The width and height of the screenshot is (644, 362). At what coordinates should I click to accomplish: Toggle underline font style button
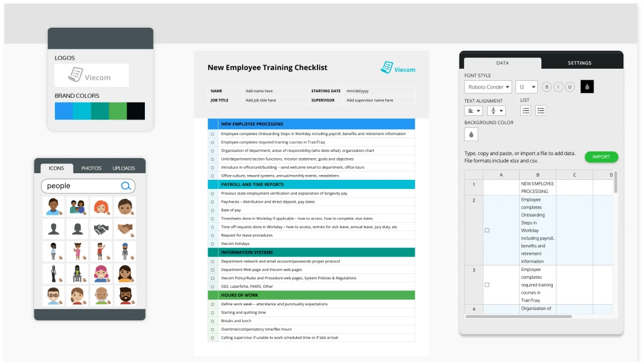click(x=570, y=87)
